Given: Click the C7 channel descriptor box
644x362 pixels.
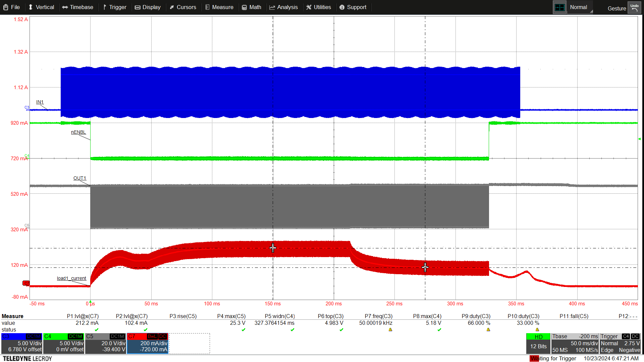Looking at the screenshot, I should (148, 344).
